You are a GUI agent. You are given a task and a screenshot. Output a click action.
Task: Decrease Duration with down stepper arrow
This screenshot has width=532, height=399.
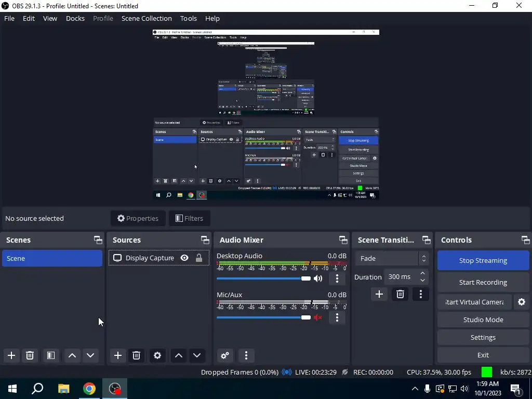coord(422,281)
